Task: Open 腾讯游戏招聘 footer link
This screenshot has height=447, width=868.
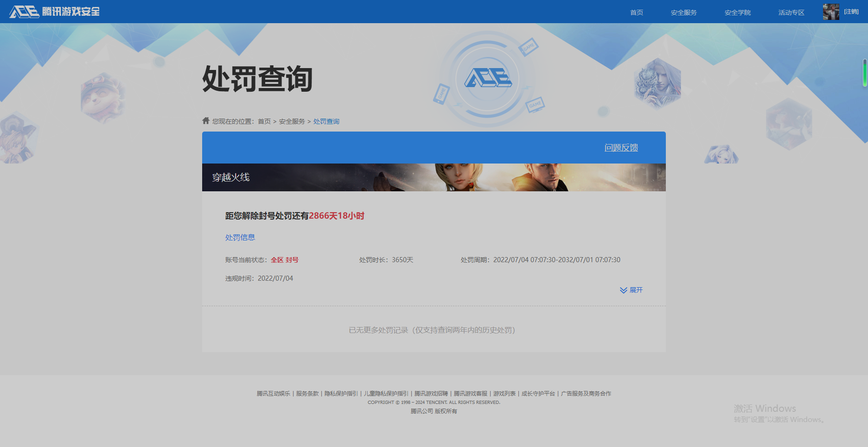Action: point(431,393)
